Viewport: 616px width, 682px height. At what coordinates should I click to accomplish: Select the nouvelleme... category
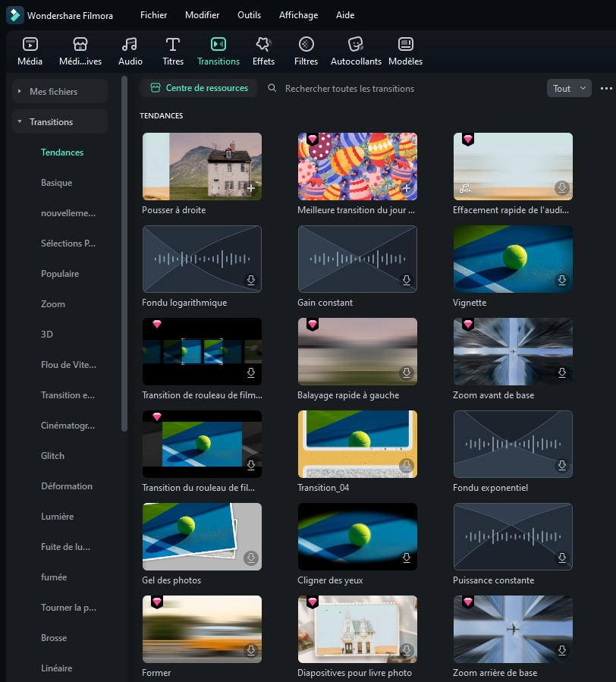pos(68,213)
